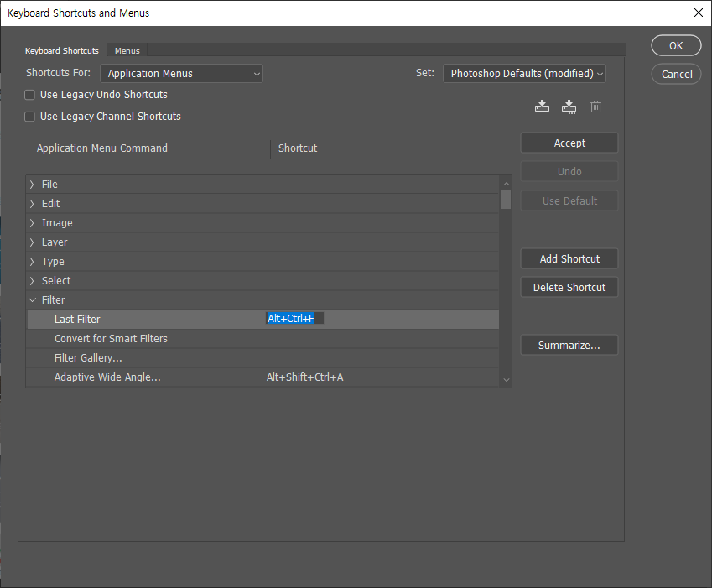The width and height of the screenshot is (712, 588).
Task: Click the Application Menu Command column header
Action: (x=102, y=148)
